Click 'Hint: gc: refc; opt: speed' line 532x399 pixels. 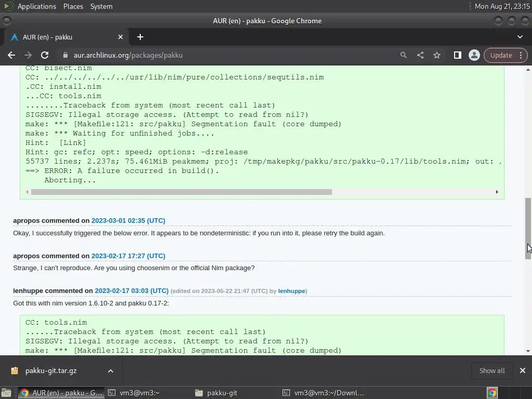pos(137,152)
